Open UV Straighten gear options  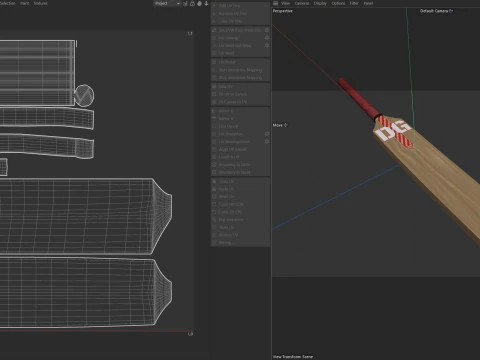click(267, 134)
